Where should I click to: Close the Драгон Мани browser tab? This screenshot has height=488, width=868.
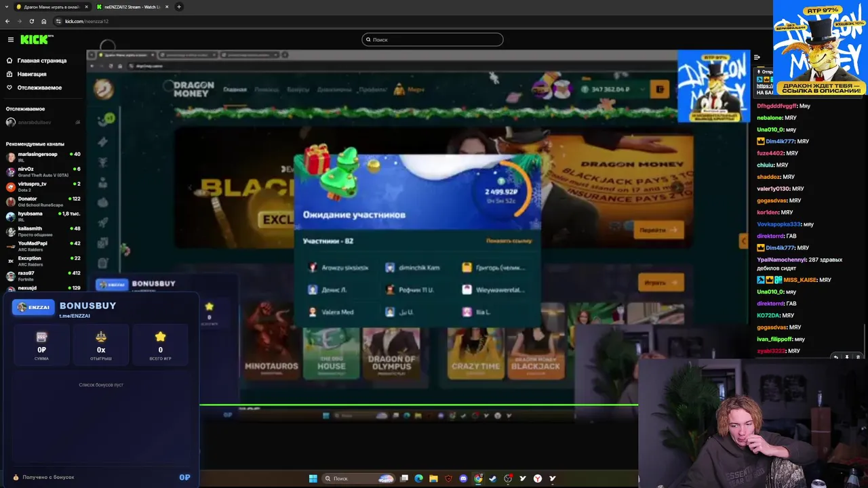[86, 7]
